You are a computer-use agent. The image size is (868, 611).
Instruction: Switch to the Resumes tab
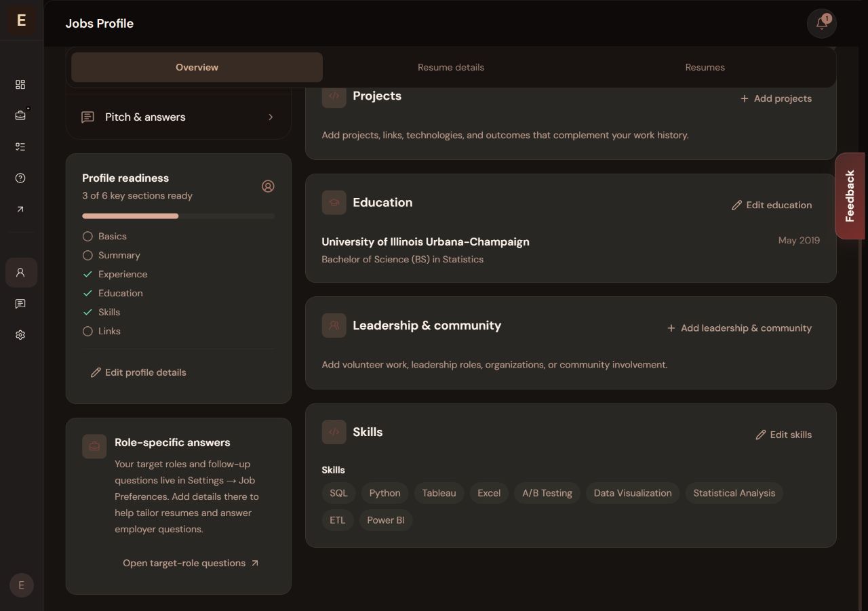(x=705, y=67)
